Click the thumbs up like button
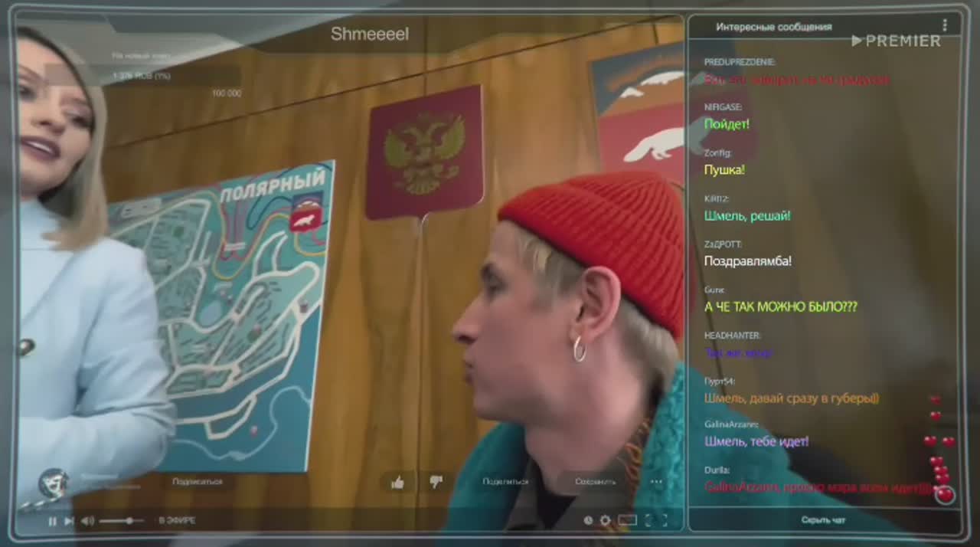The image size is (980, 547). pyautogui.click(x=397, y=482)
